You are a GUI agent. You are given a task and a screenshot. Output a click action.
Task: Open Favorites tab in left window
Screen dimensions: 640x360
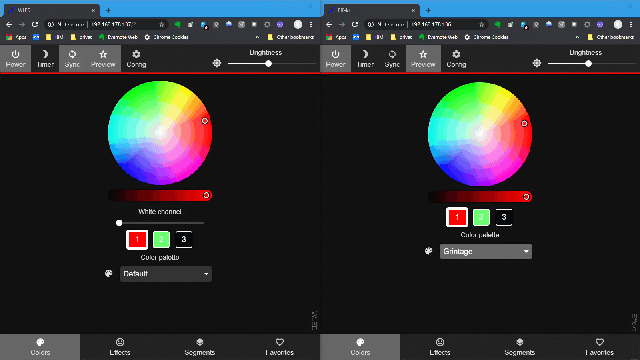coord(280,347)
